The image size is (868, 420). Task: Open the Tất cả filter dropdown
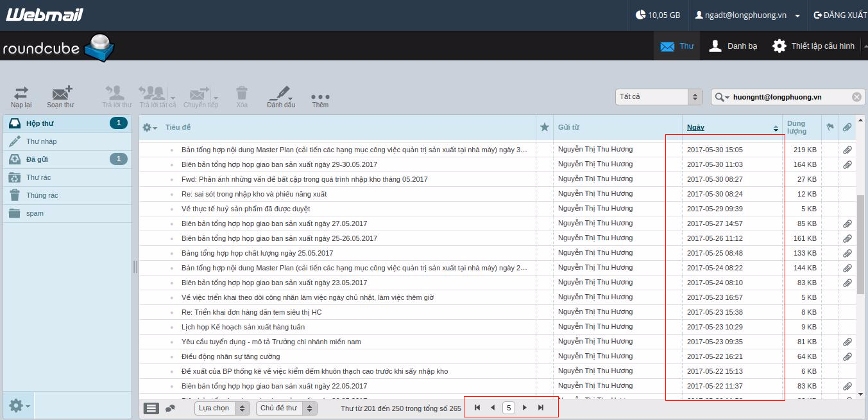click(x=659, y=97)
